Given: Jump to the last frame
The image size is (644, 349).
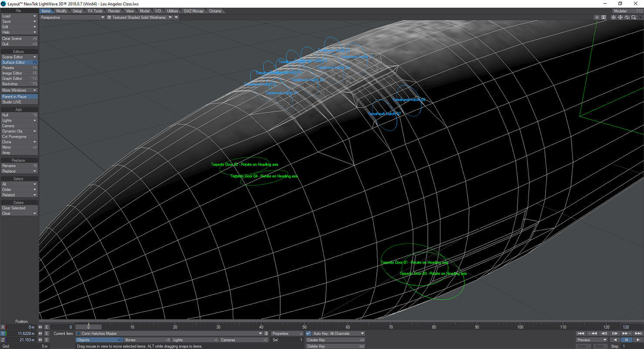Looking at the screenshot, I should click(x=637, y=334).
